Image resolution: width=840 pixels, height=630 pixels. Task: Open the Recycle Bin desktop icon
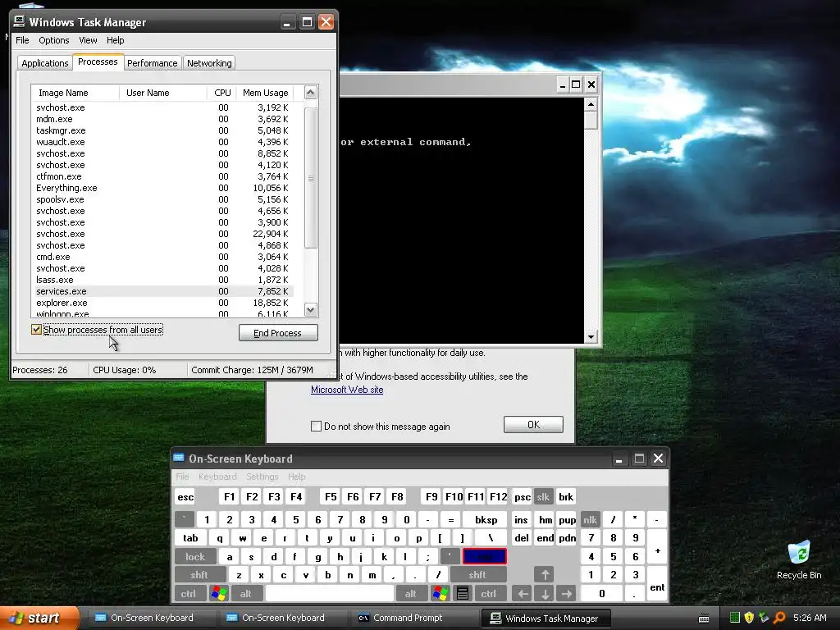[x=799, y=560]
